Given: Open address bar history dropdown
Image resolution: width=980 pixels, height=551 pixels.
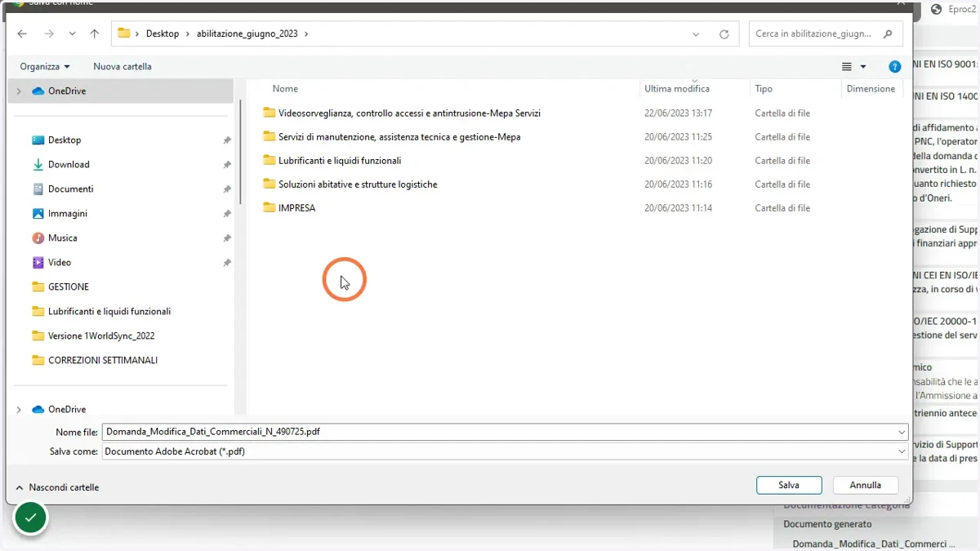Looking at the screenshot, I should 696,34.
